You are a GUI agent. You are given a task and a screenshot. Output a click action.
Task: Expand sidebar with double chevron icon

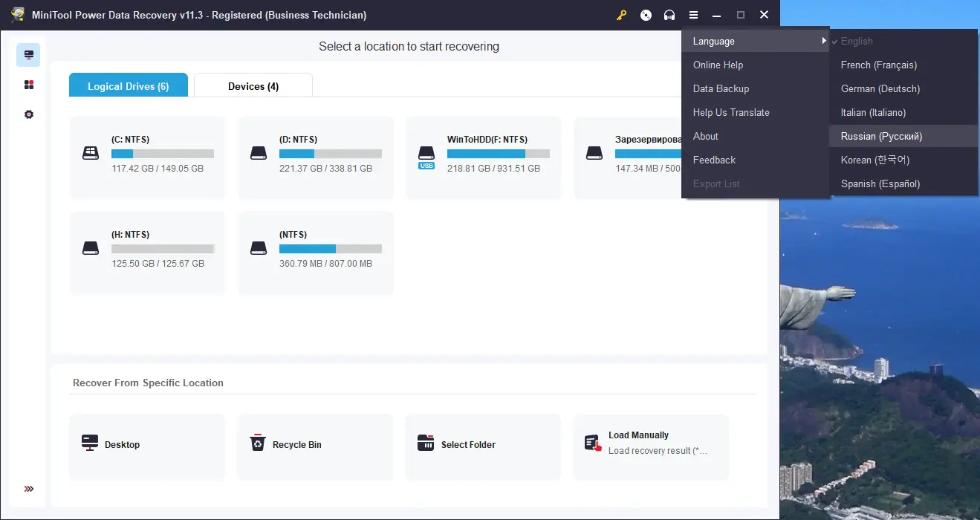29,489
